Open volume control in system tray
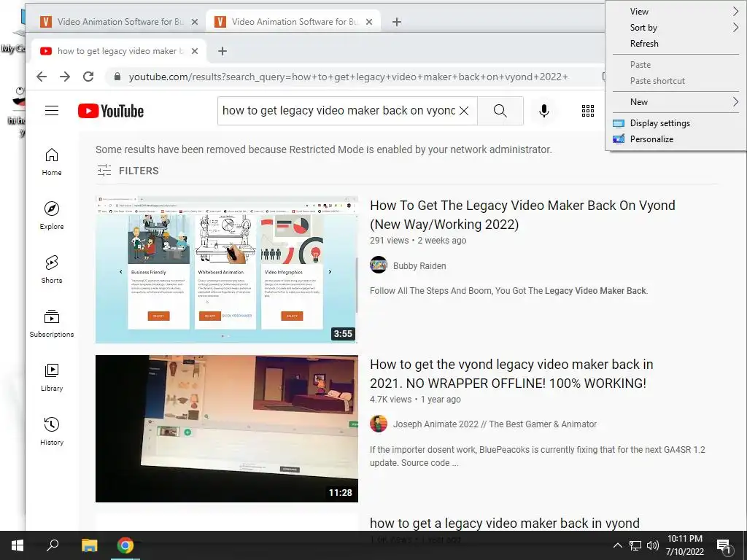Screen dimensions: 747x560 pyautogui.click(x=653, y=545)
